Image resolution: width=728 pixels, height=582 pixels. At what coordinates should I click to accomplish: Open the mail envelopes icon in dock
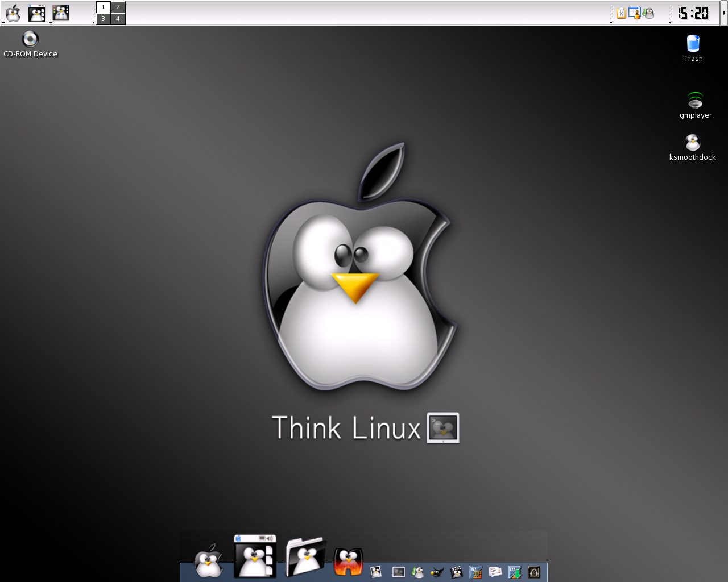pos(495,572)
